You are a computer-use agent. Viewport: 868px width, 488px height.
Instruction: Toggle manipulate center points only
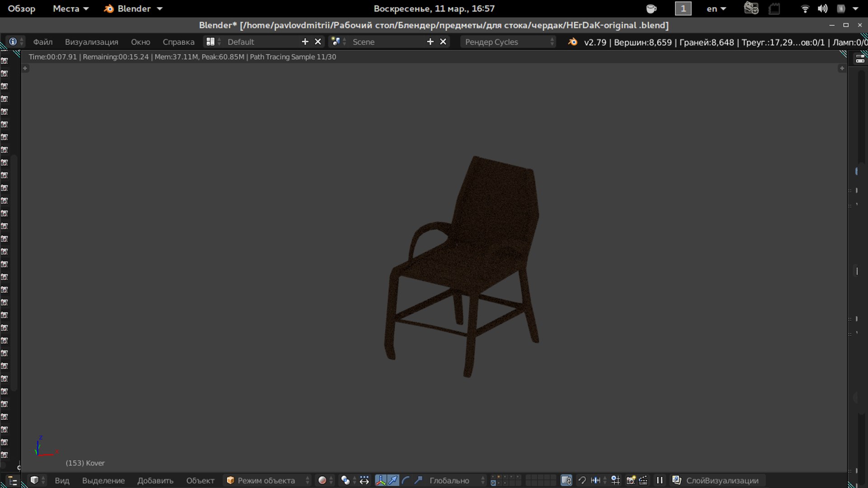[x=364, y=480]
